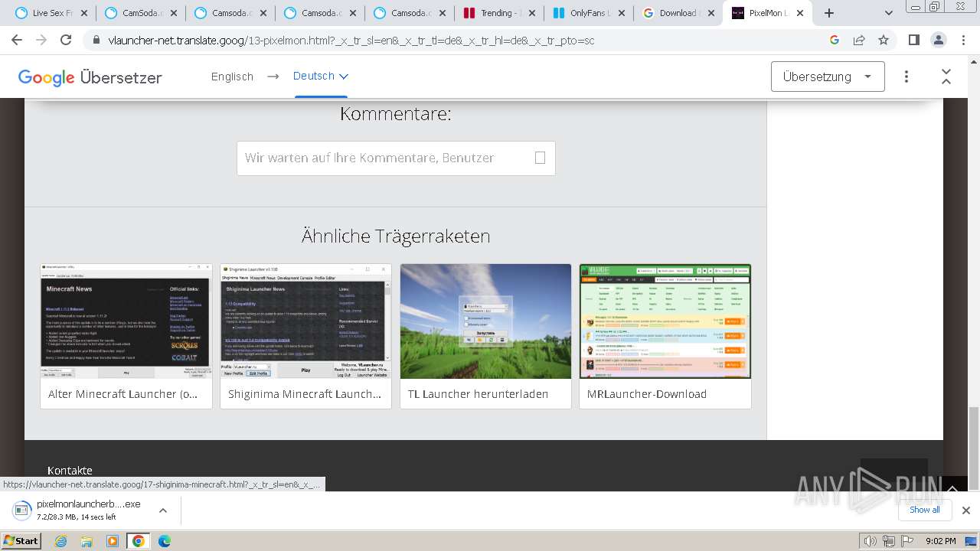The width and height of the screenshot is (980, 551).
Task: Click the address bar URL
Action: point(351,41)
